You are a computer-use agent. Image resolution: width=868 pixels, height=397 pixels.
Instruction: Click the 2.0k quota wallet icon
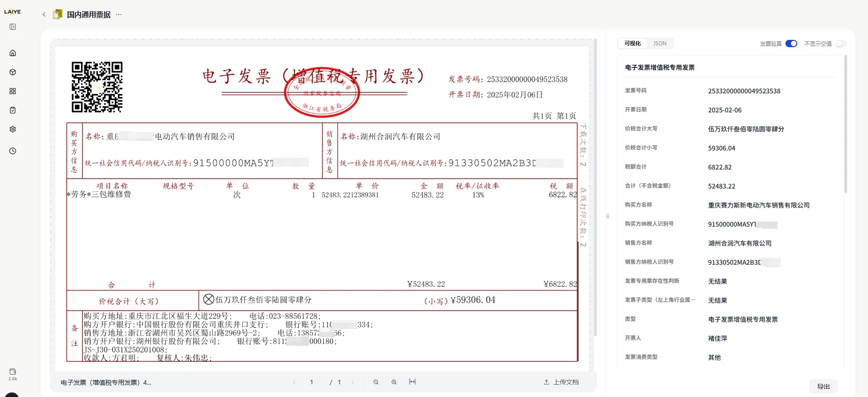(13, 374)
